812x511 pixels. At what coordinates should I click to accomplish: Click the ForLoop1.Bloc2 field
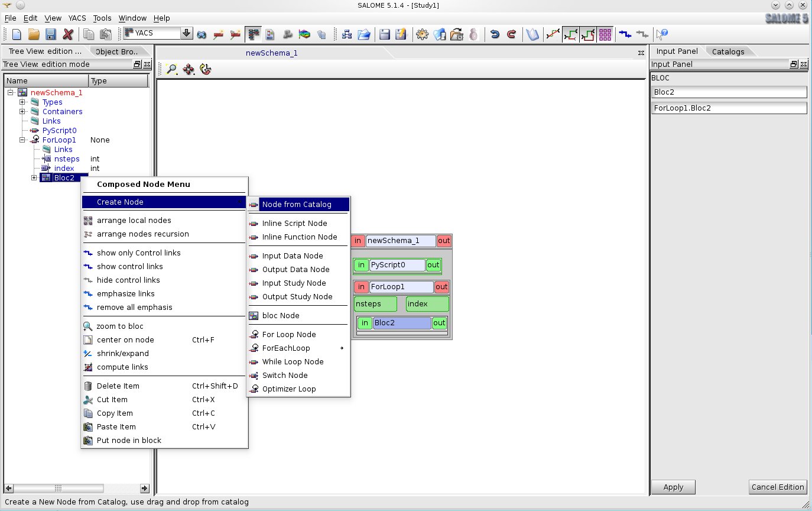tap(729, 108)
